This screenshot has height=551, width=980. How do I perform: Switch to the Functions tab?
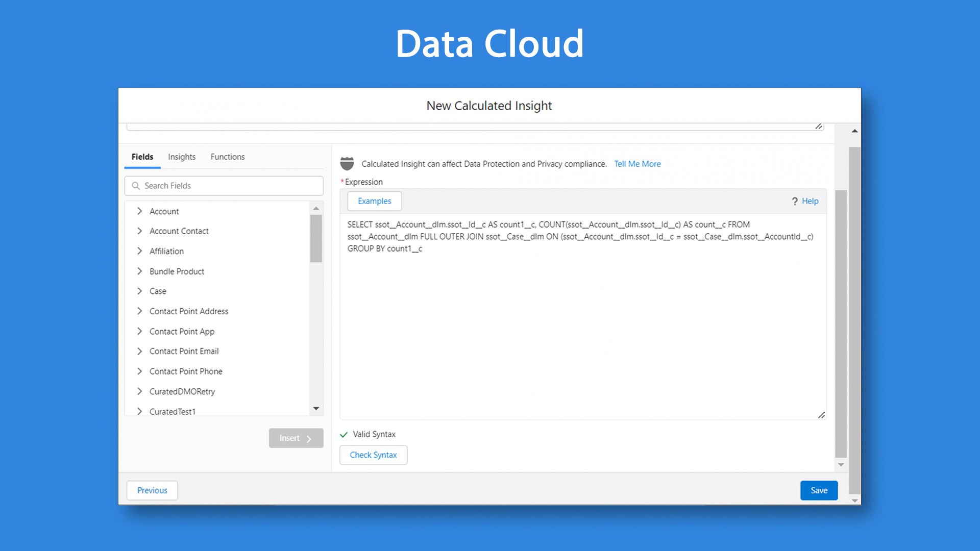228,157
